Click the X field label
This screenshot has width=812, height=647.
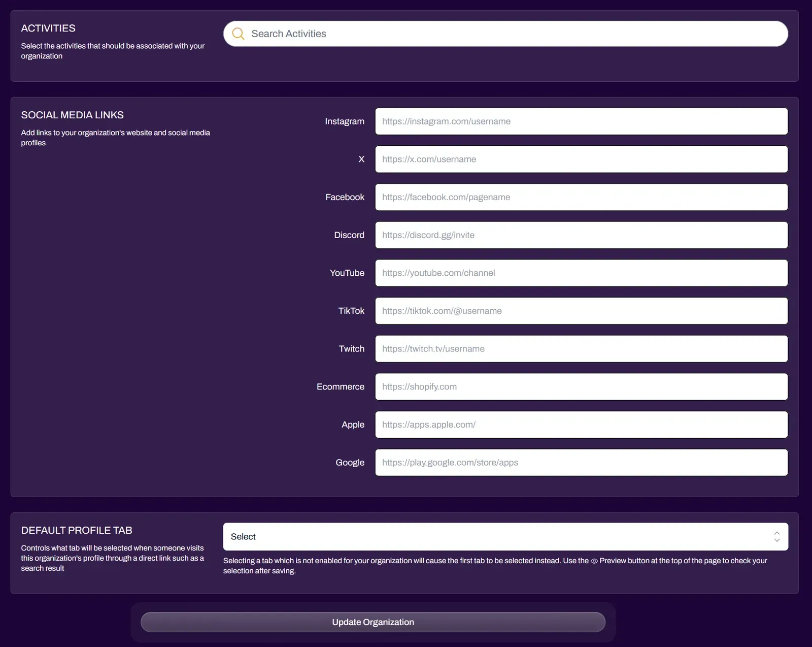tap(361, 159)
